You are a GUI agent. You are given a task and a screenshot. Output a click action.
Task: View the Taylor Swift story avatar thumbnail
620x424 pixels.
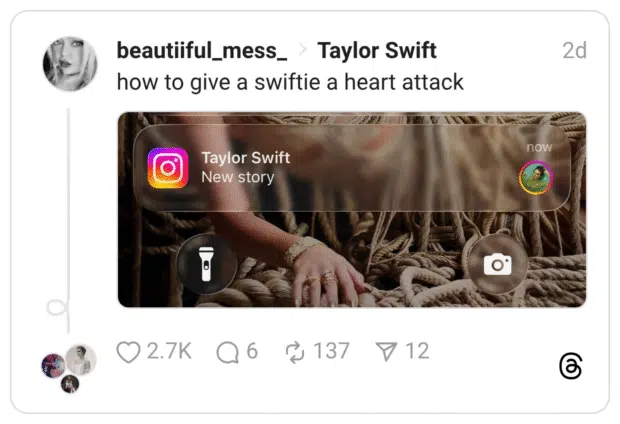pos(535,178)
